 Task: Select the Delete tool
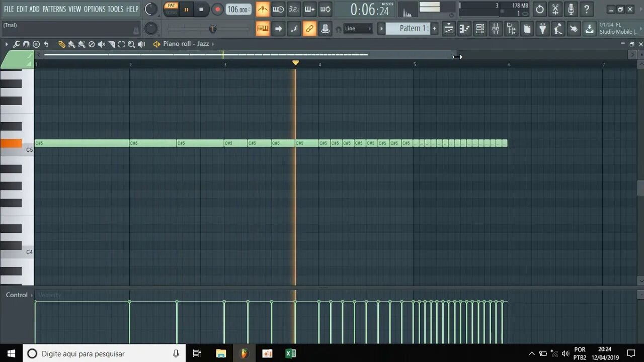(x=92, y=44)
